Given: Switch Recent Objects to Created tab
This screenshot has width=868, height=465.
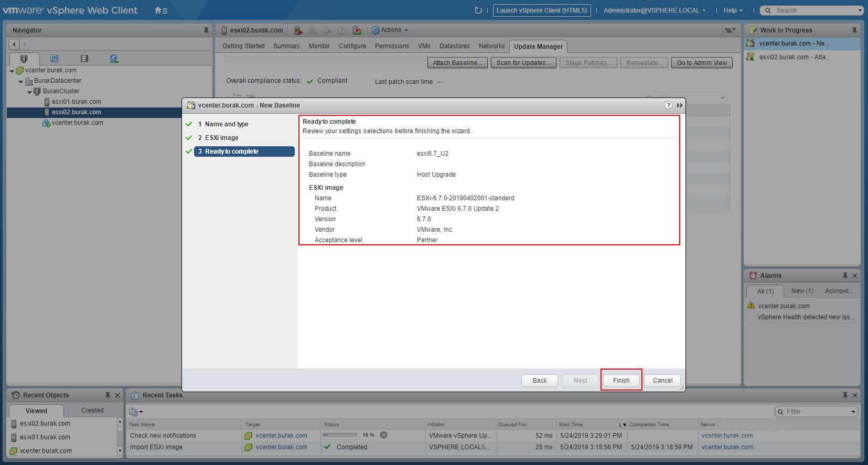Looking at the screenshot, I should (x=92, y=410).
